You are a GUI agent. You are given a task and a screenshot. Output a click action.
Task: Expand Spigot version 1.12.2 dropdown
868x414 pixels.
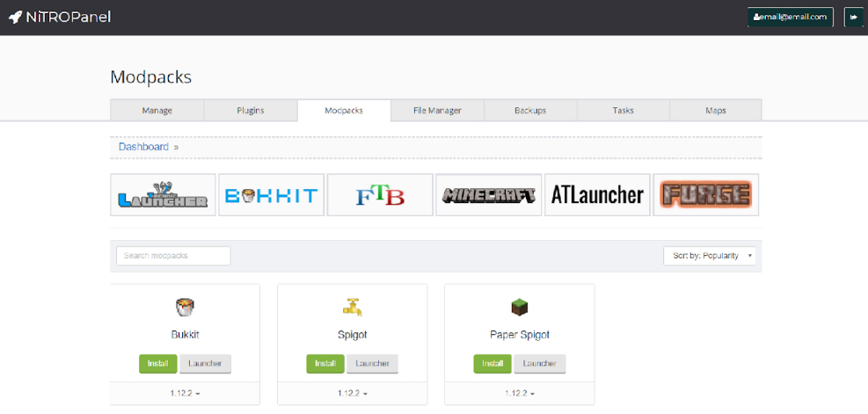352,394
